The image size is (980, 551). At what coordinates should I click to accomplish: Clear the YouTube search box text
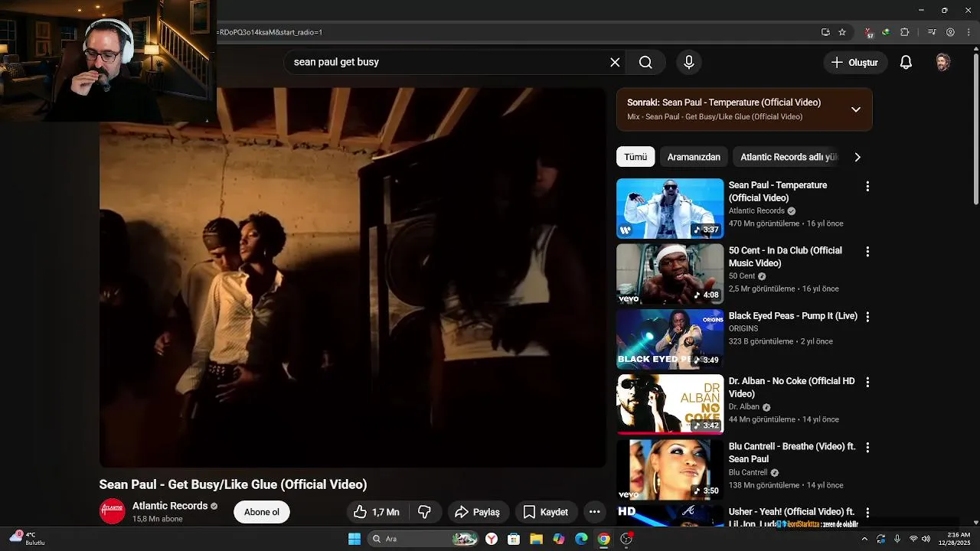[x=615, y=63]
